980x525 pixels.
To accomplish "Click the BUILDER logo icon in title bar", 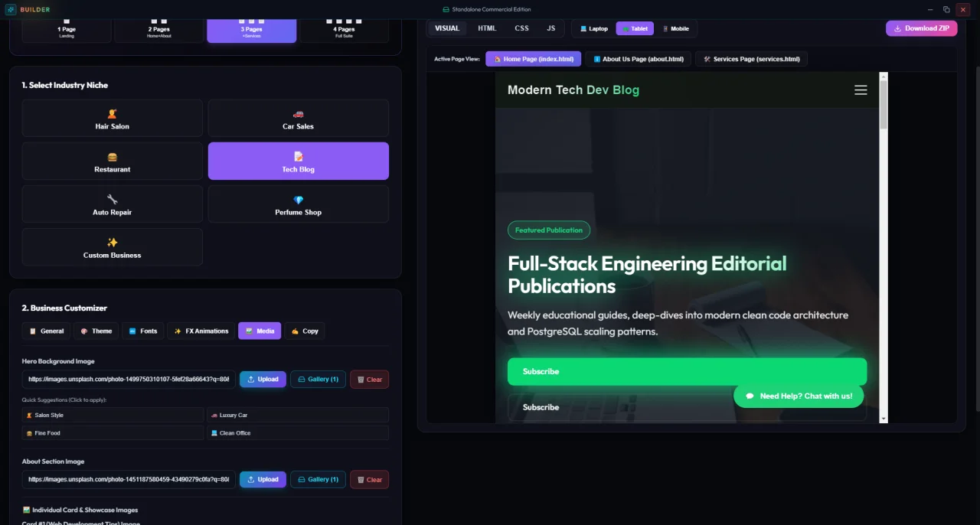I will click(x=11, y=9).
